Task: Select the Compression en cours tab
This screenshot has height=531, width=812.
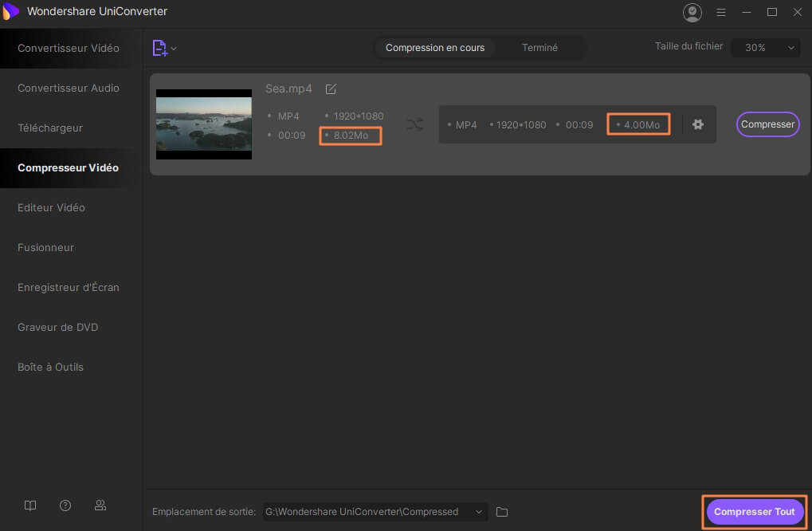Action: coord(434,47)
